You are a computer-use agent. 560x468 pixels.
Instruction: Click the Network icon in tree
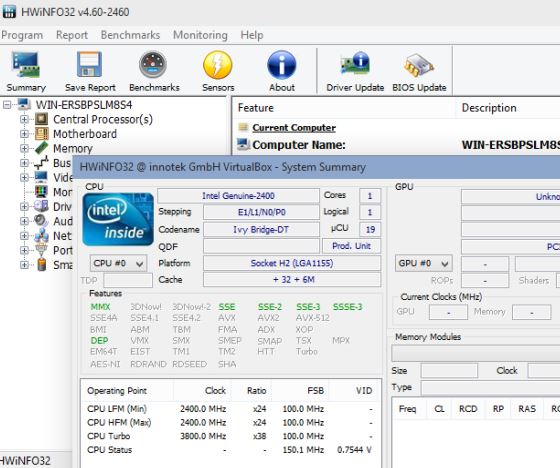point(41,235)
